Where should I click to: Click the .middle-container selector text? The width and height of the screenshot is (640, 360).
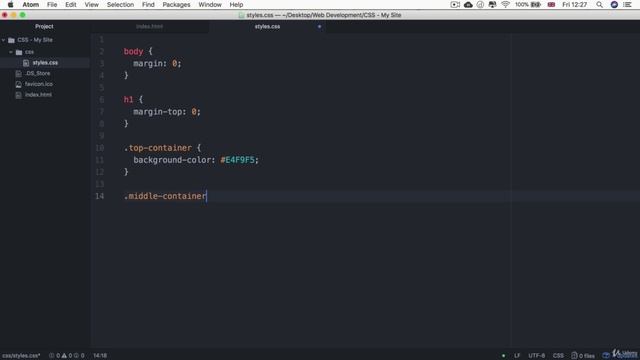pos(165,196)
